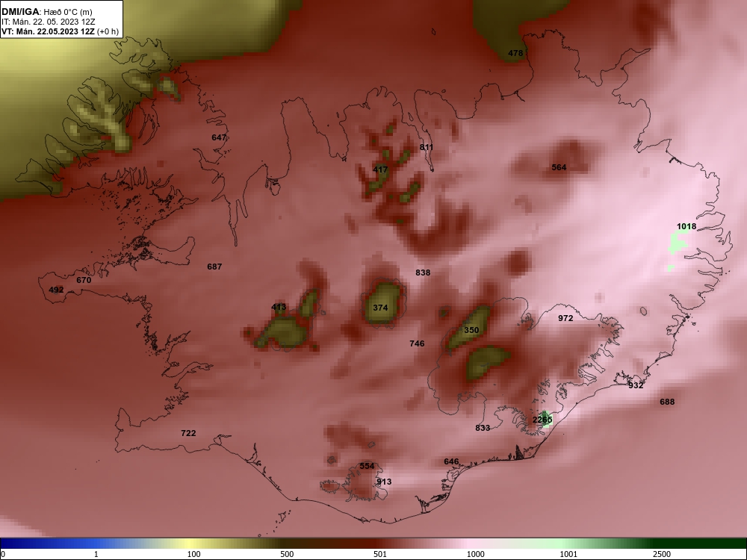
Task: Select the 646 value on the south coast
Action: [451, 461]
